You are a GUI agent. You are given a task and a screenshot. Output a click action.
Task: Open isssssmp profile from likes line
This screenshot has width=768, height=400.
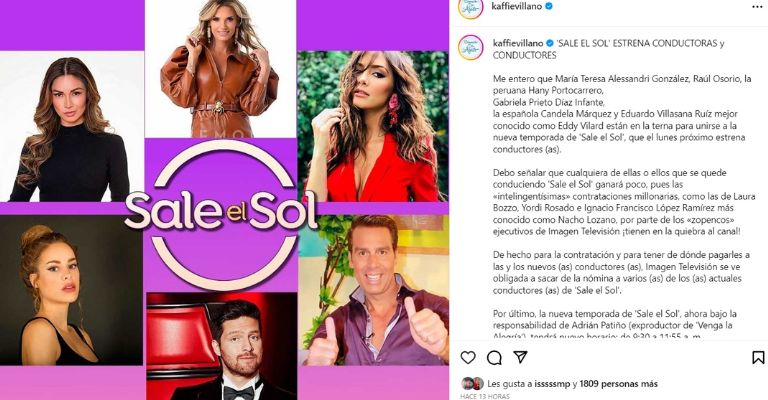(x=552, y=384)
